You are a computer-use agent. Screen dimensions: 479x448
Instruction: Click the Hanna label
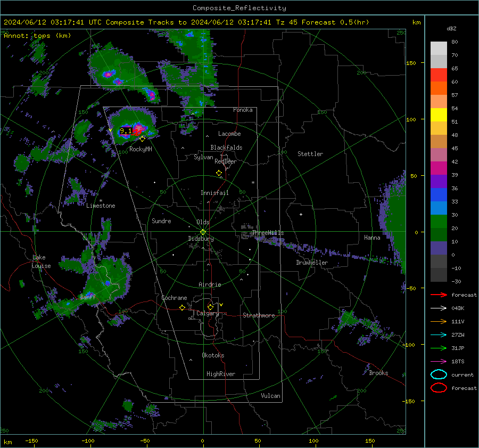[x=372, y=238]
